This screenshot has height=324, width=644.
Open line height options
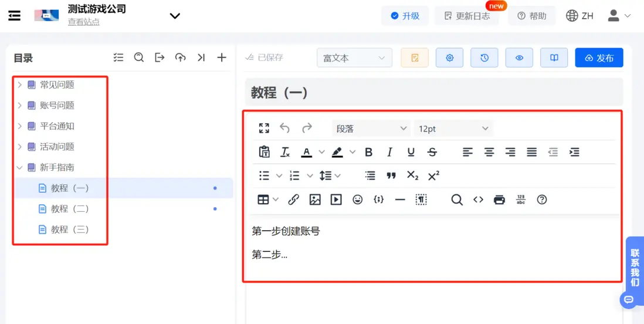[x=330, y=176]
